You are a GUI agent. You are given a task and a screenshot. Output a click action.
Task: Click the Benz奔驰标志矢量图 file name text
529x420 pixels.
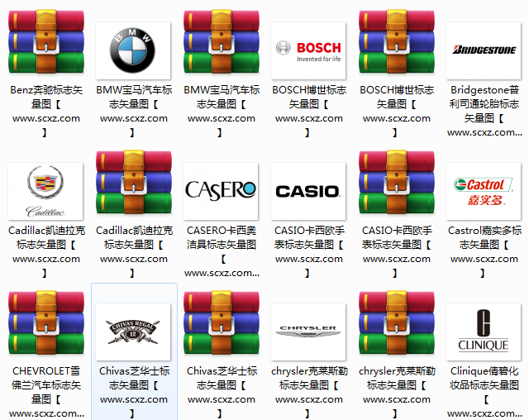click(46, 97)
